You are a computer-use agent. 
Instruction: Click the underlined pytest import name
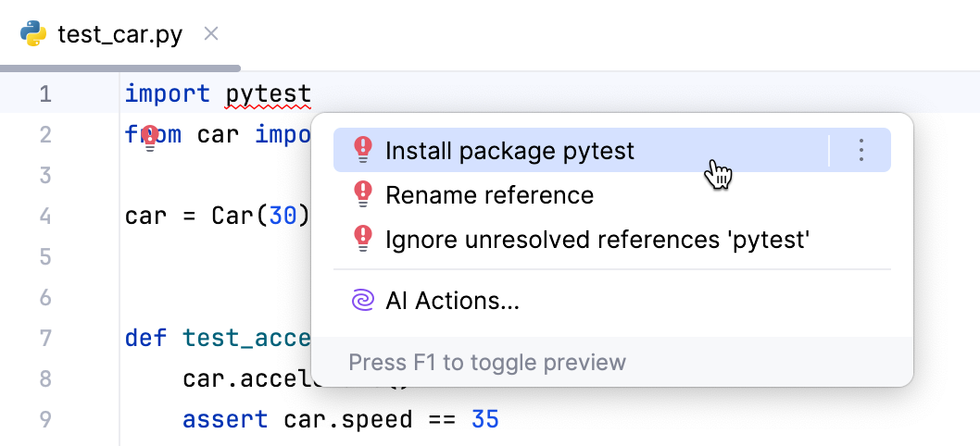pyautogui.click(x=268, y=93)
